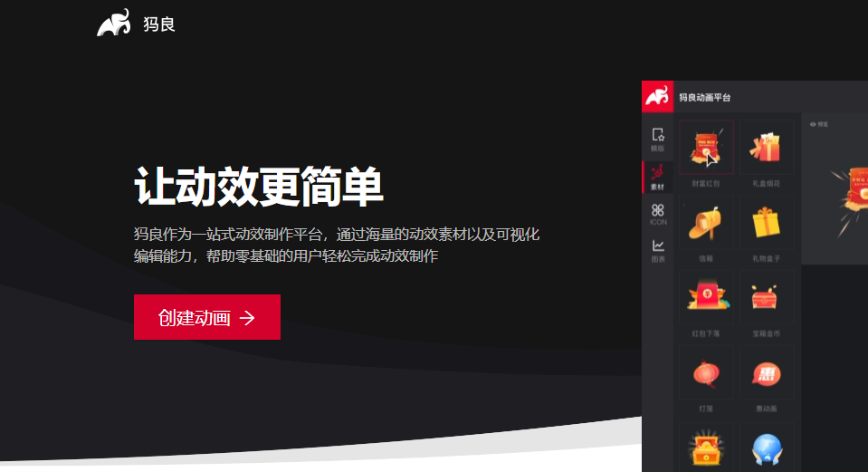This screenshot has height=472, width=868.
Task: Select the 素材 sidebar tab
Action: click(658, 178)
